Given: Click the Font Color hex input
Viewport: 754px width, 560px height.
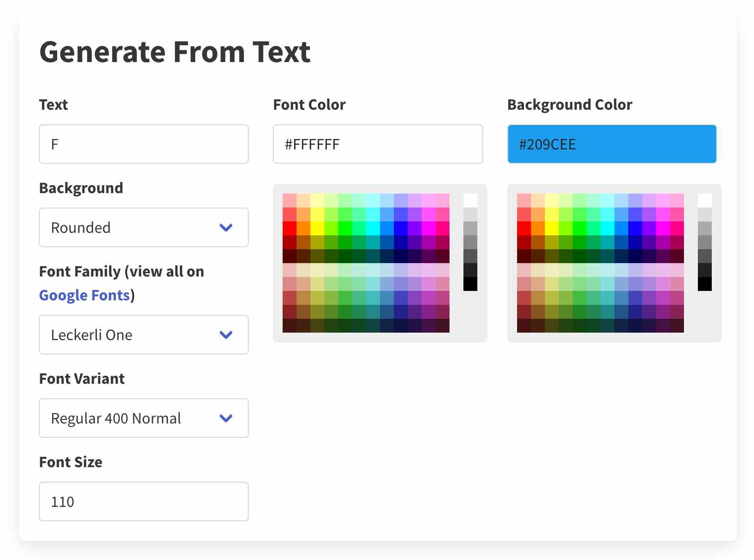Looking at the screenshot, I should (x=377, y=144).
